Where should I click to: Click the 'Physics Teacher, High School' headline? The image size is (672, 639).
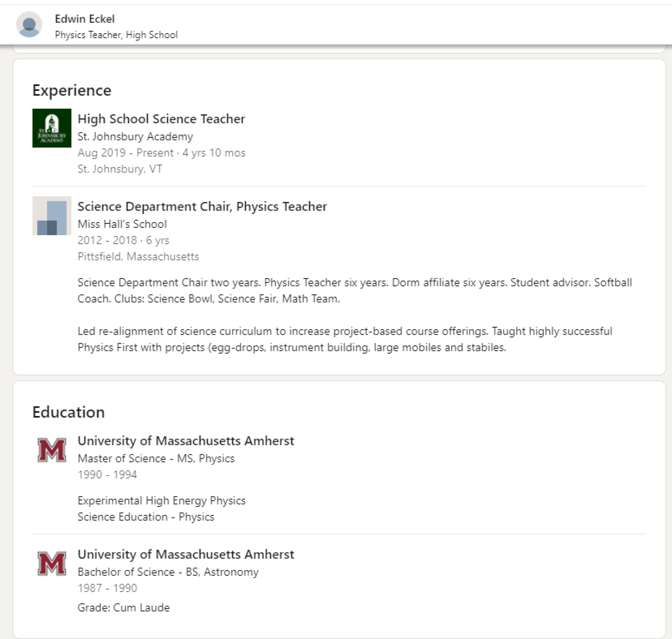tap(116, 35)
